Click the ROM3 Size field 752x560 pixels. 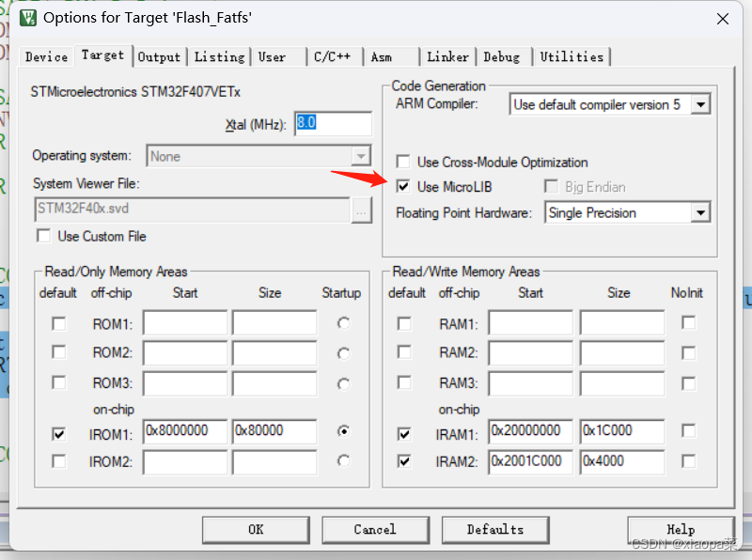coord(274,383)
